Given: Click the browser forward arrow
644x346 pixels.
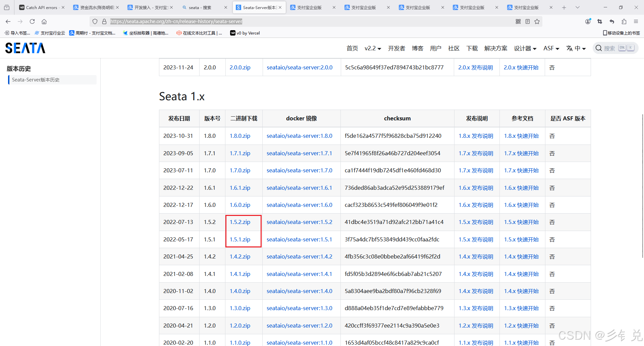Looking at the screenshot, I should point(20,21).
